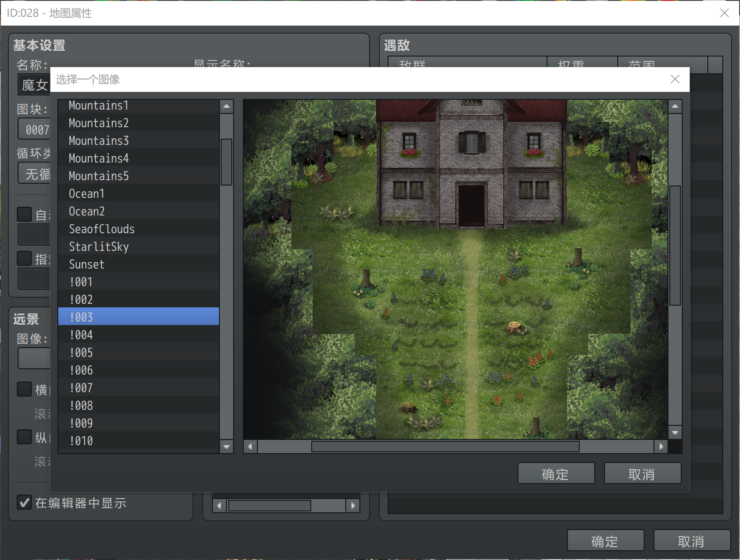This screenshot has height=560, width=740.
Task: Toggle the 自 checkbox in map properties
Action: coord(24,214)
